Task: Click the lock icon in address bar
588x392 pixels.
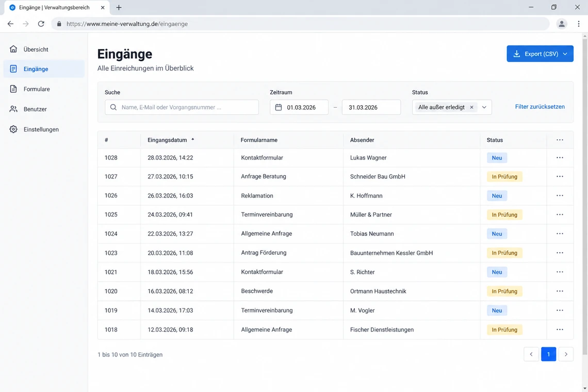Action: [59, 24]
